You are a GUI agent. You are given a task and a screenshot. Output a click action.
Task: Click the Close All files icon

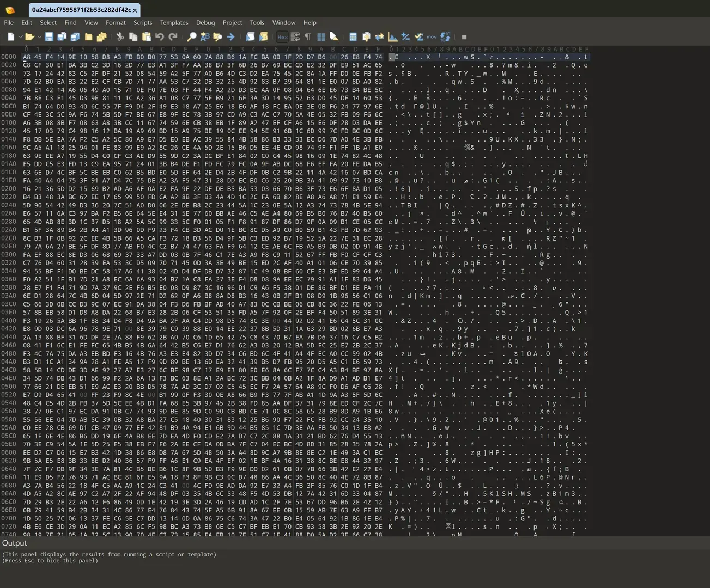[x=101, y=37]
